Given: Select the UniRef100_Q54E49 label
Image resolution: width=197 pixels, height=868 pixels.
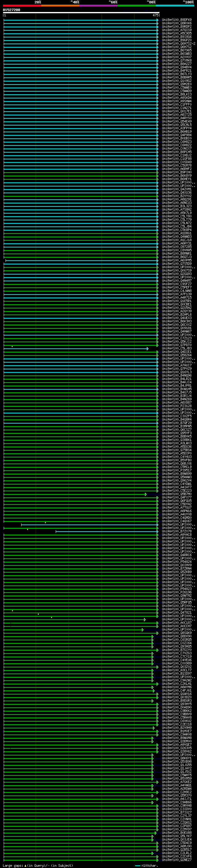Looking at the screenshot, I should (x=177, y=121).
